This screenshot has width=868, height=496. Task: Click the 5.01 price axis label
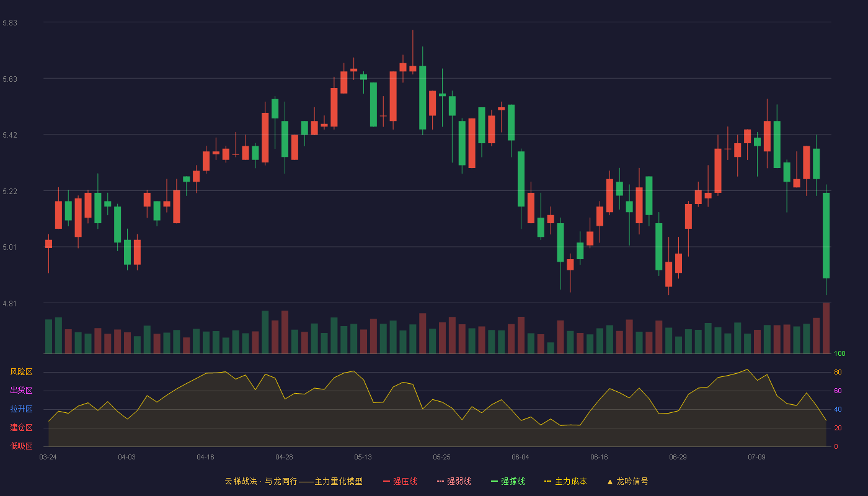[x=10, y=247]
